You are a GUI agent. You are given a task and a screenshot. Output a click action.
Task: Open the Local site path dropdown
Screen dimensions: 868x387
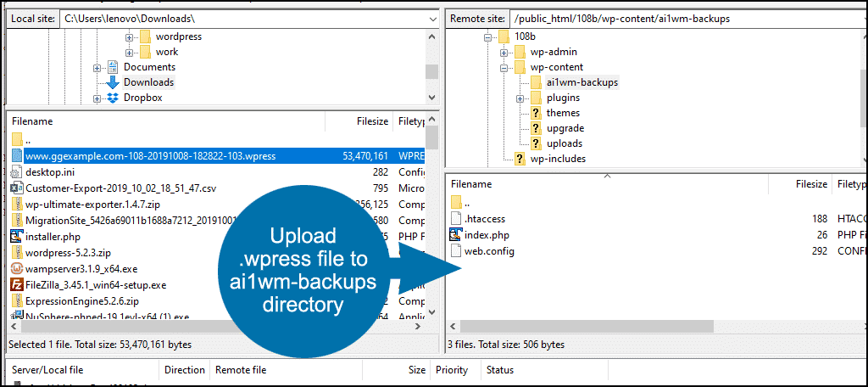[433, 19]
